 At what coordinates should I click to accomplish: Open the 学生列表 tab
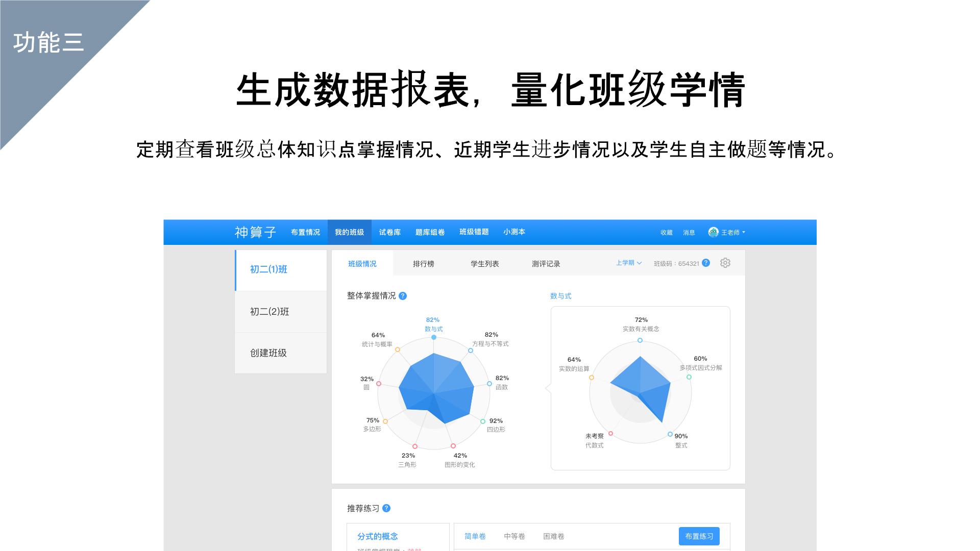[x=484, y=264]
